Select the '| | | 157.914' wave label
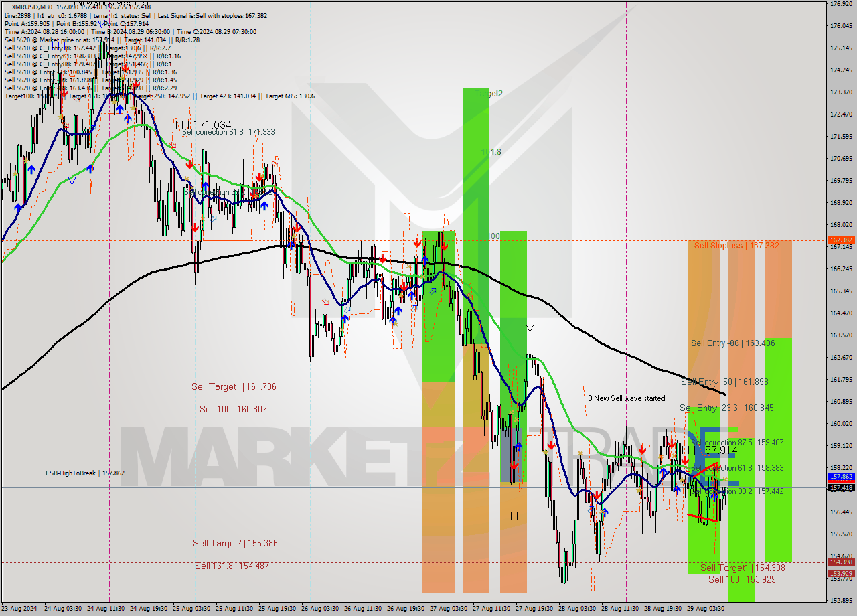The image size is (857, 616). [714, 451]
